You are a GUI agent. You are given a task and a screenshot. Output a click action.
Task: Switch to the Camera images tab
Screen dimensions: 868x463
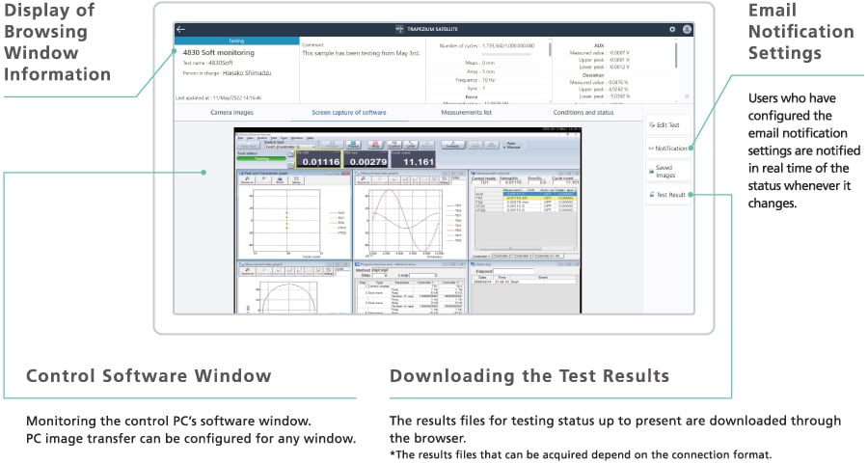tap(231, 112)
